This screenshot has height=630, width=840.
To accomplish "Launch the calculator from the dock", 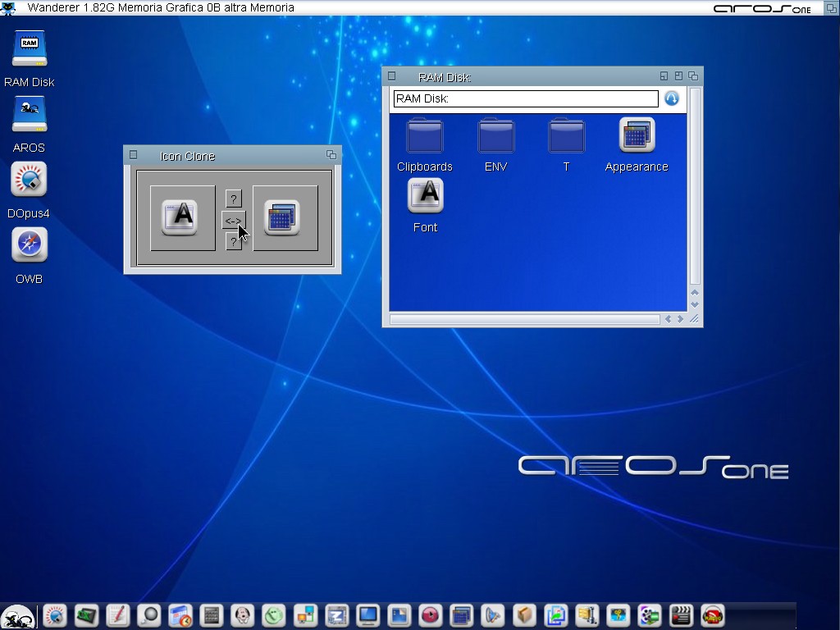I will click(212, 615).
